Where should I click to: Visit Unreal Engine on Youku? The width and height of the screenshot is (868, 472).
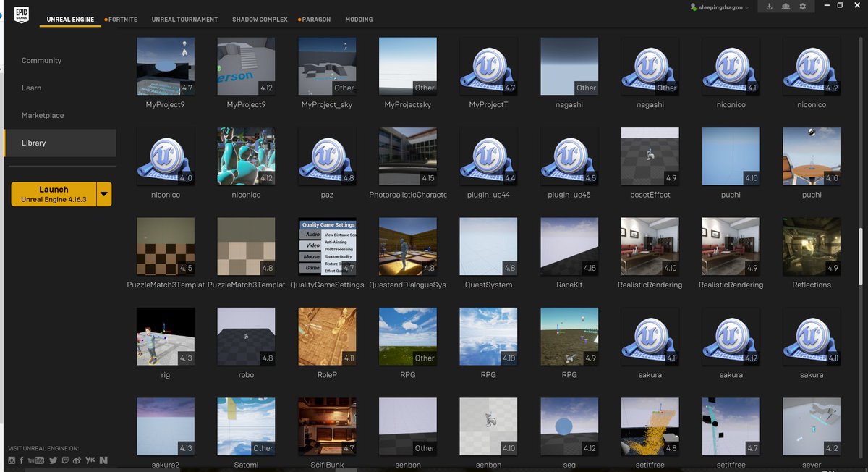coord(90,460)
